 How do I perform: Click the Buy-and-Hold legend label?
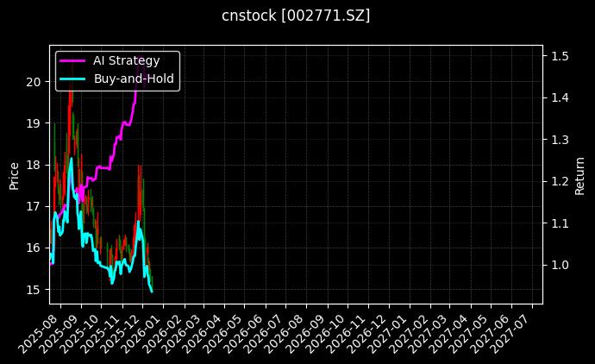[134, 78]
